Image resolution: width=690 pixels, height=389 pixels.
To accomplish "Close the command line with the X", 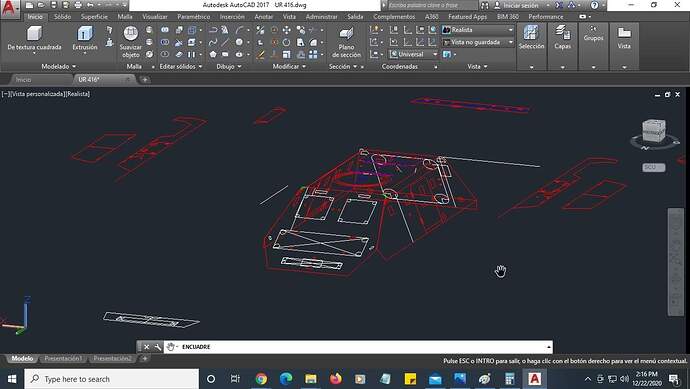I will [x=147, y=347].
